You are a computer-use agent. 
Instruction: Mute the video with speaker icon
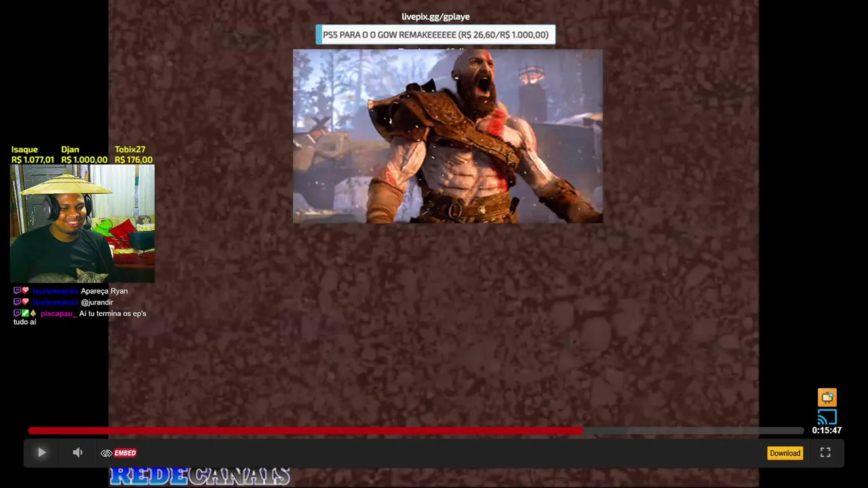77,453
